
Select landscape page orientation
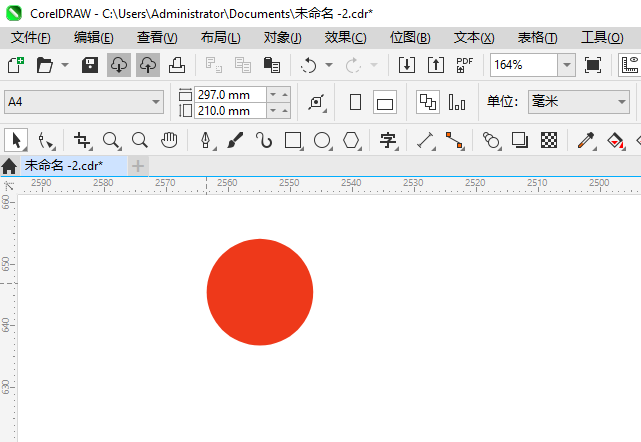click(x=385, y=102)
